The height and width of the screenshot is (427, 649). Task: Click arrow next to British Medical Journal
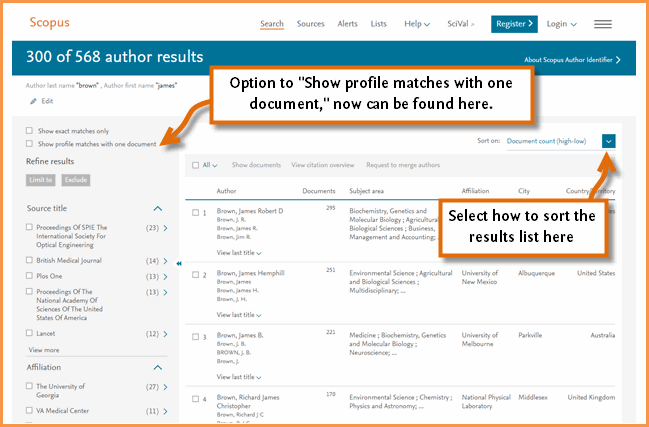[165, 261]
